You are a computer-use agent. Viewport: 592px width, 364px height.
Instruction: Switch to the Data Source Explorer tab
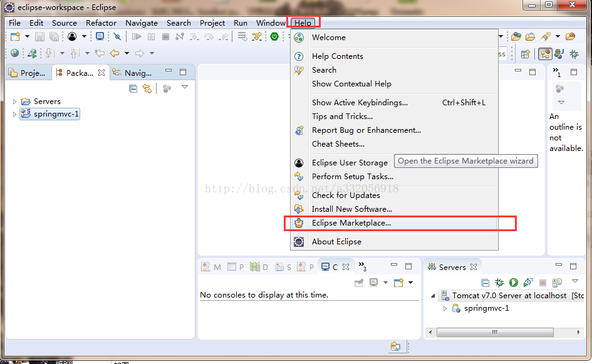[x=259, y=267]
